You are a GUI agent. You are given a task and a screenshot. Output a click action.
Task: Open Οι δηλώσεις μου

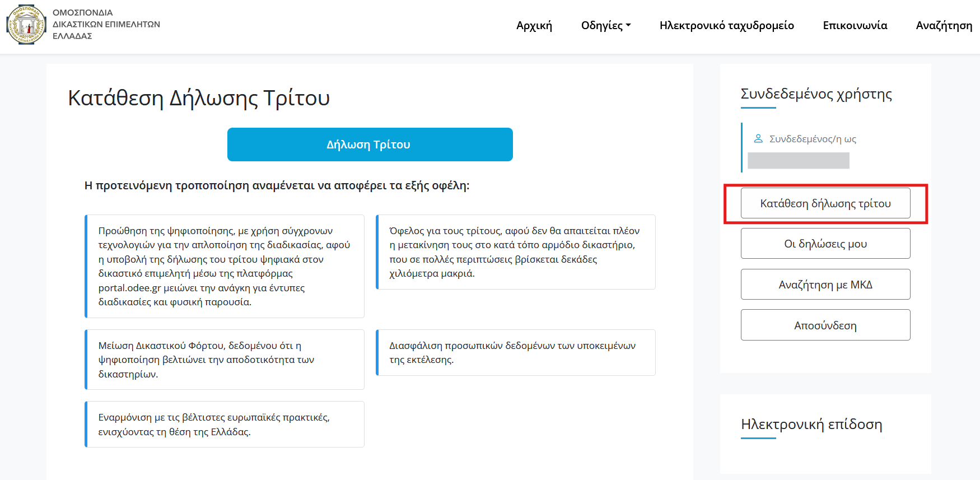(825, 244)
